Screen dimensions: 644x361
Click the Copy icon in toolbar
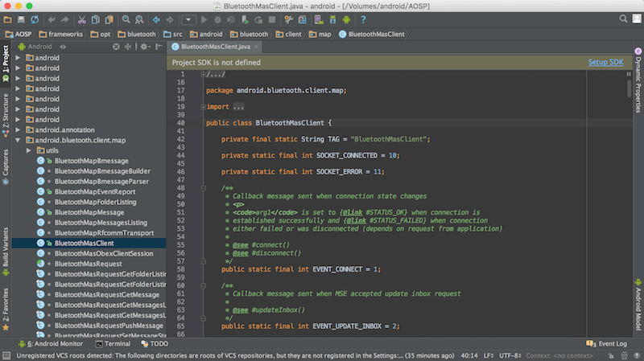tap(95, 19)
